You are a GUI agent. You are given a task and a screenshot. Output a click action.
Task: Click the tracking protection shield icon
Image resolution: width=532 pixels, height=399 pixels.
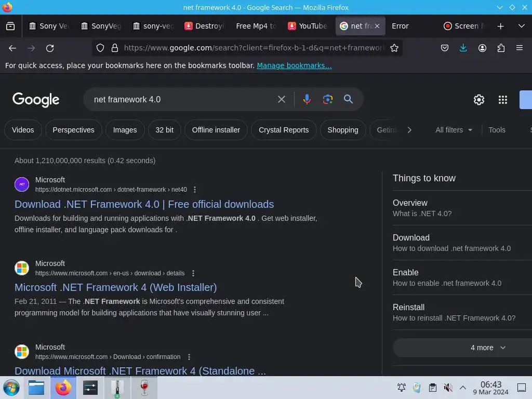point(100,48)
